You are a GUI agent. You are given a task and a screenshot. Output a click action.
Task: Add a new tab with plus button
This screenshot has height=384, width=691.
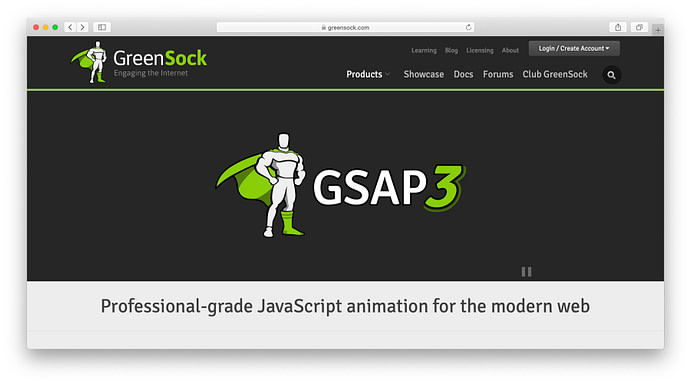658,30
